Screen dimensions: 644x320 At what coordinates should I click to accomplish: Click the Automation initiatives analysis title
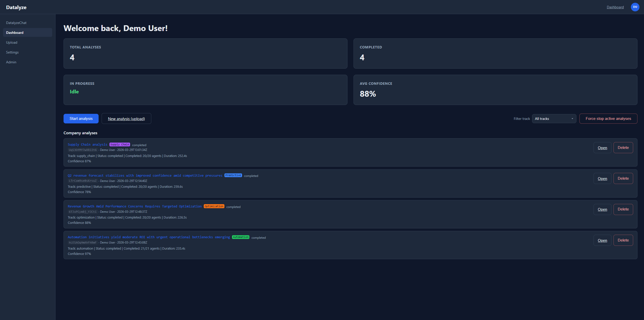[x=149, y=237]
